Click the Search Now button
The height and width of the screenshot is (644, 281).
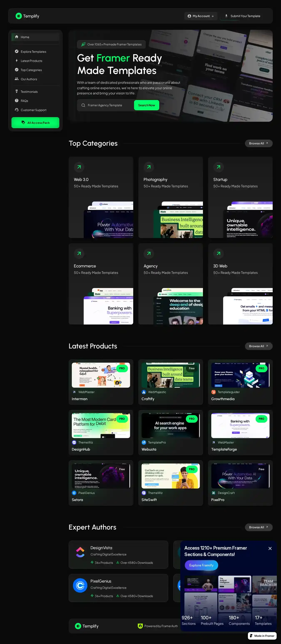click(x=147, y=105)
